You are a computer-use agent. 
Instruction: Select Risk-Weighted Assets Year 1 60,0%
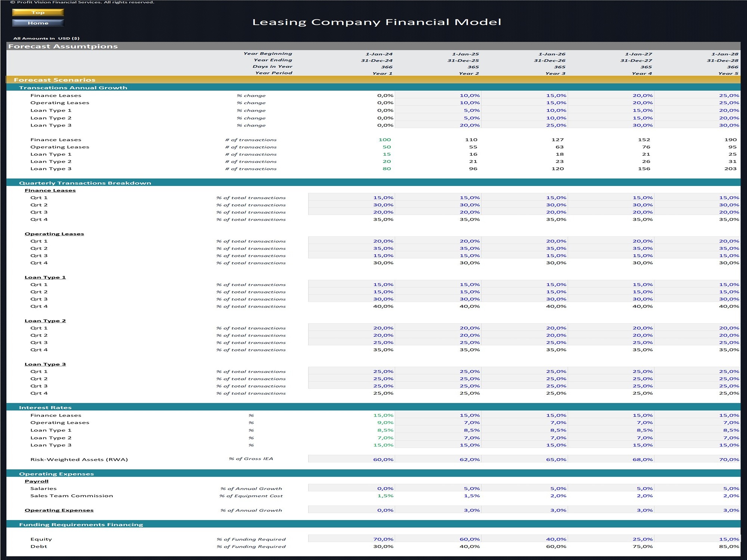383,460
